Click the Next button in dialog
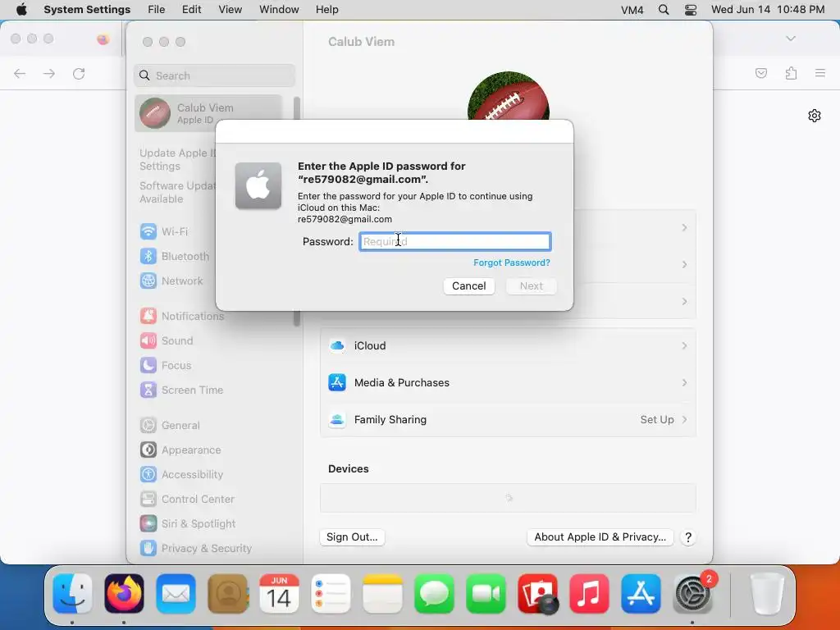Screen dimensions: 840x630 pyautogui.click(x=531, y=286)
